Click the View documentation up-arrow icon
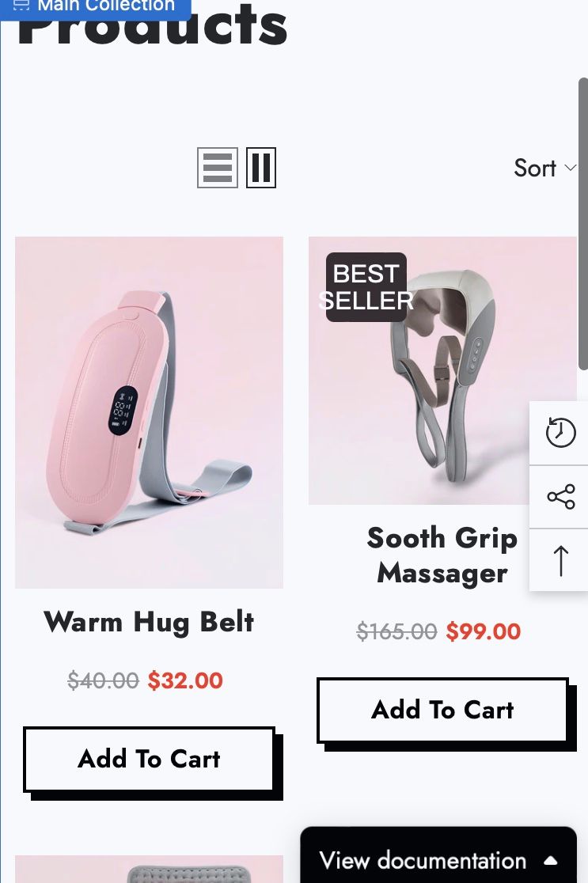The width and height of the screenshot is (588, 883). (x=550, y=861)
